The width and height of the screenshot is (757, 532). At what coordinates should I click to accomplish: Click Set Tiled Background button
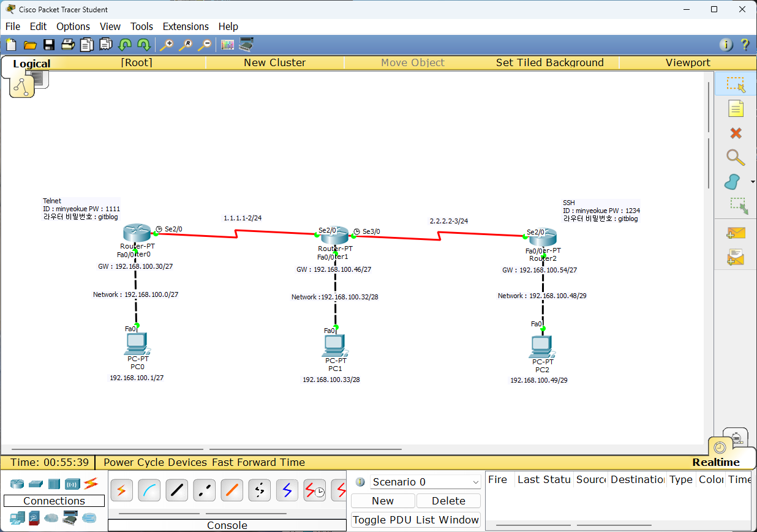click(x=549, y=62)
